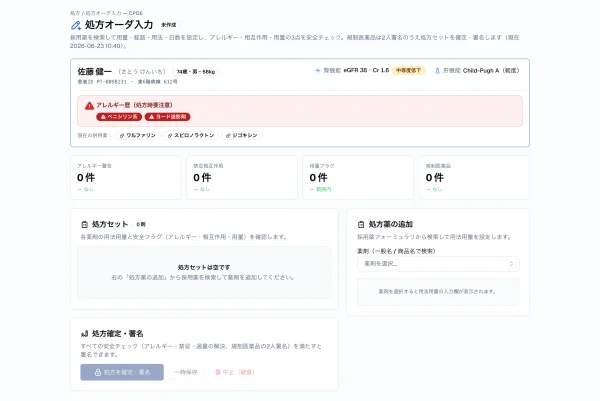Click the 処方を確定・署名 button
Image resolution: width=600 pixels, height=401 pixels.
pyautogui.click(x=122, y=372)
